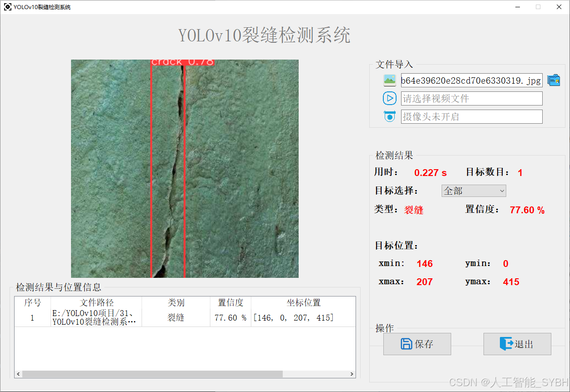Viewport: 570px width, 392px height.
Task: Toggle the camera icon
Action: (390, 116)
